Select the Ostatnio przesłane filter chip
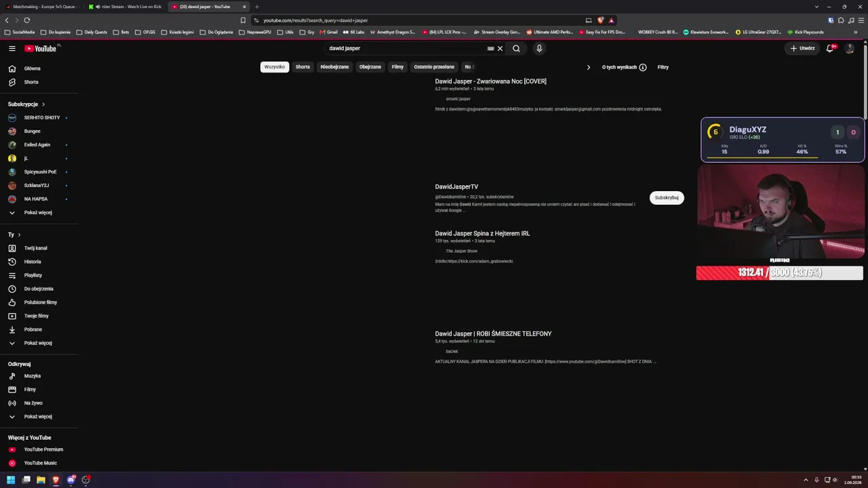Image resolution: width=868 pixels, height=488 pixels. click(x=434, y=67)
